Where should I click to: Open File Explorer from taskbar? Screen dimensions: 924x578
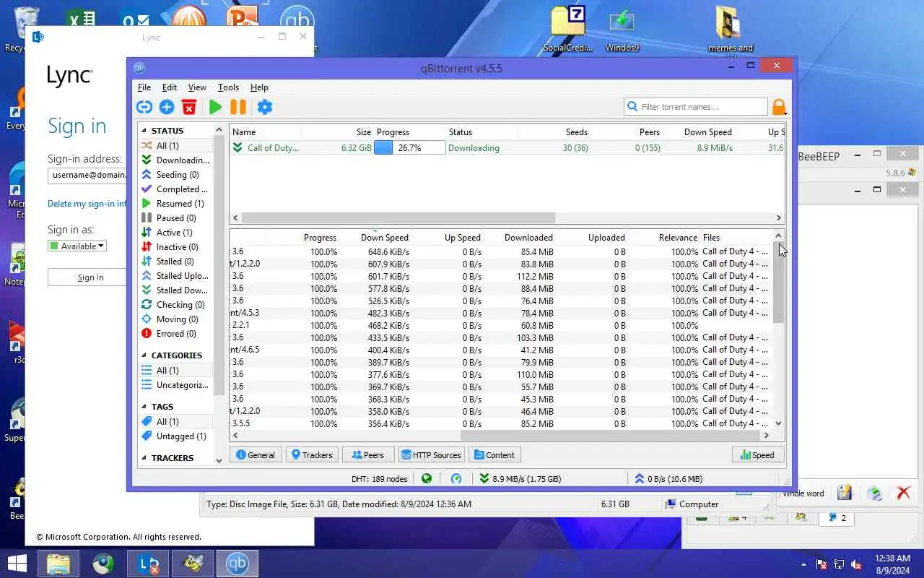(x=58, y=564)
